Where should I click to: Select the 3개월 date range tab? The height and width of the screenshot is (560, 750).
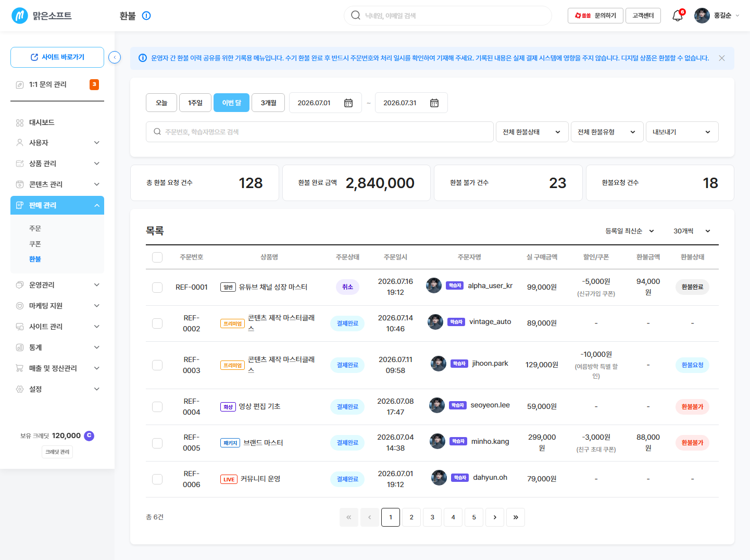[x=269, y=103]
